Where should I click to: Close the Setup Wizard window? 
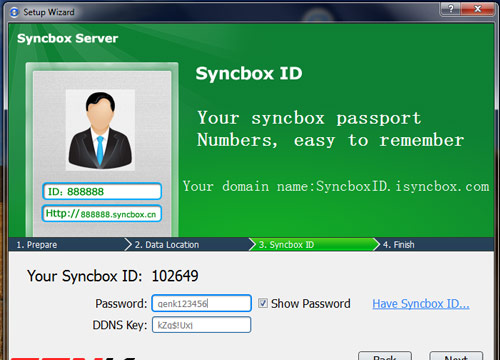(x=477, y=9)
